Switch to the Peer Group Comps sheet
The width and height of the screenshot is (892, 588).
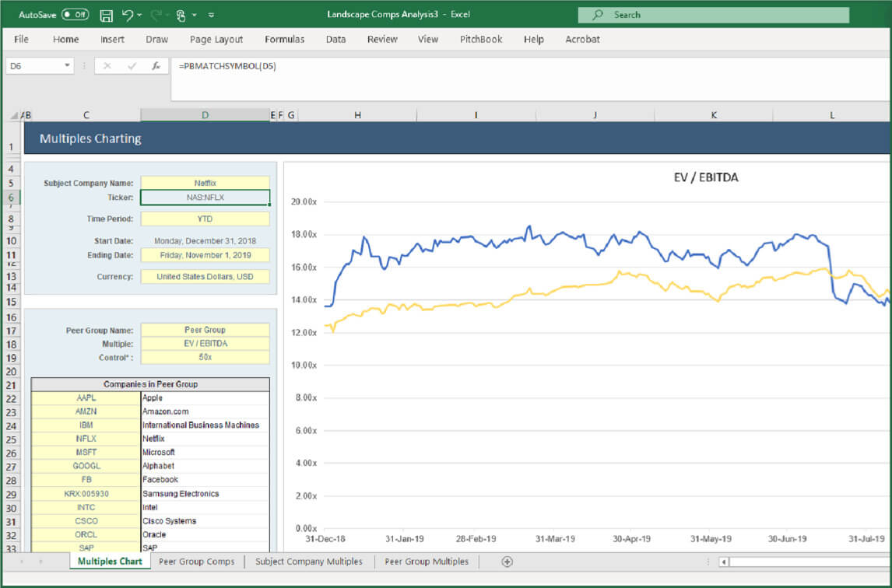(x=196, y=561)
